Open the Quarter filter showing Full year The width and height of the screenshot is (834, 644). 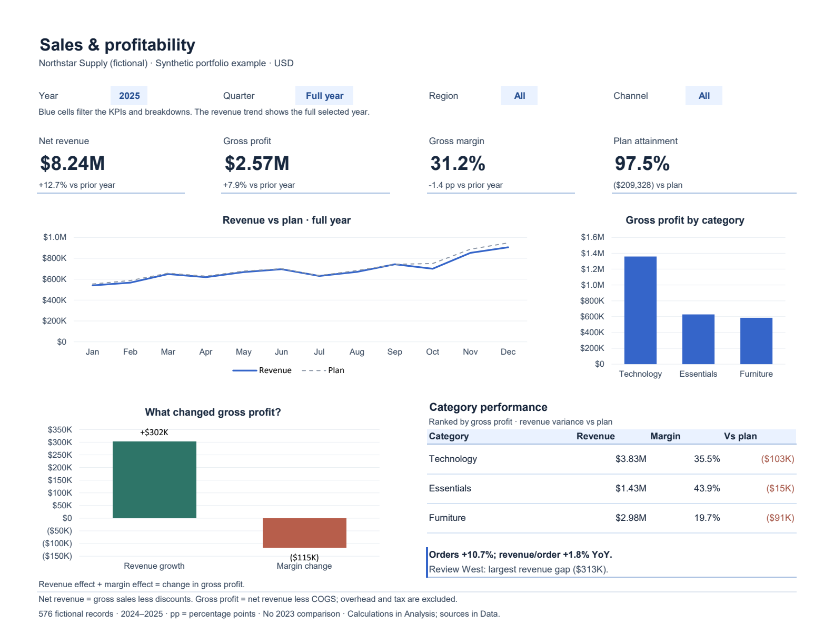324,96
